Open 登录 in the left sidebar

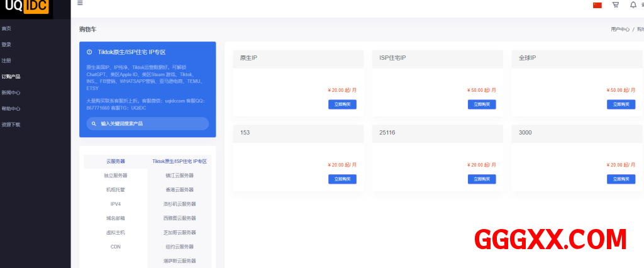(6, 45)
